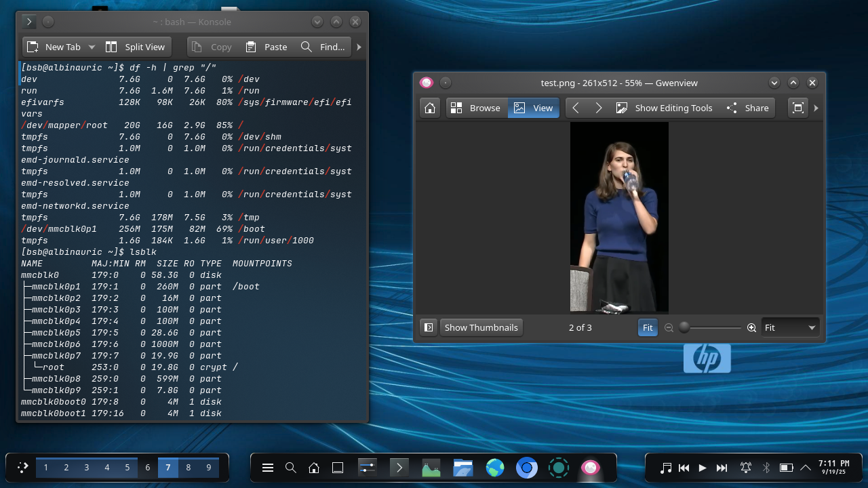The width and height of the screenshot is (868, 488).
Task: Click the zoom out magnifier icon
Action: [x=669, y=327]
